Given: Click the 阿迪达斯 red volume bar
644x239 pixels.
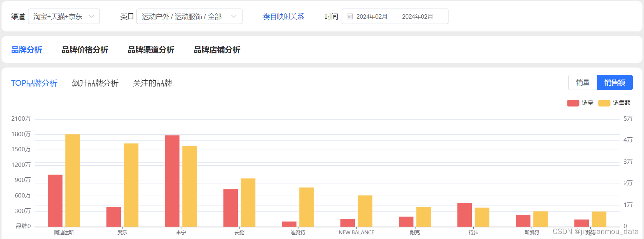Looking at the screenshot, I should tap(55, 201).
